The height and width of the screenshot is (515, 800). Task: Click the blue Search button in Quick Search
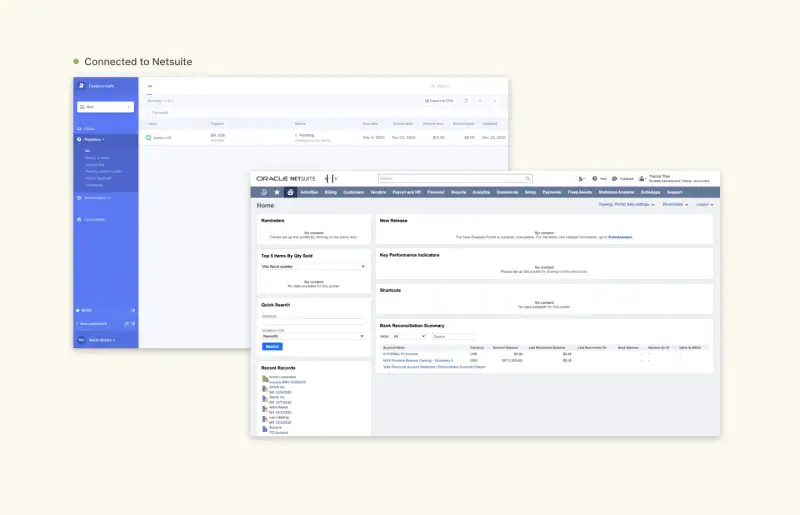271,347
